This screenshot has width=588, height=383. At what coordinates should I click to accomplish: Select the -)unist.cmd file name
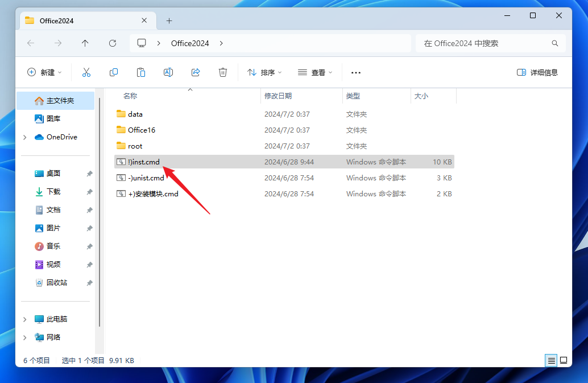(x=146, y=178)
